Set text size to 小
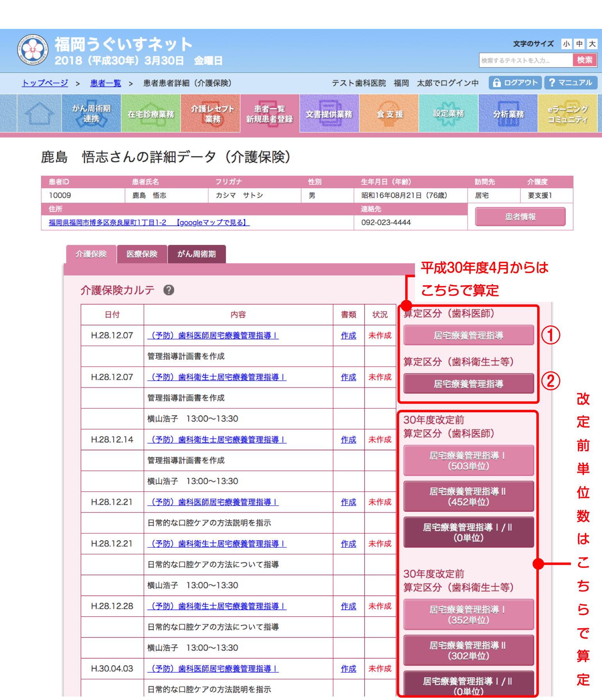Image resolution: width=602 pixels, height=700 pixels. pyautogui.click(x=566, y=44)
